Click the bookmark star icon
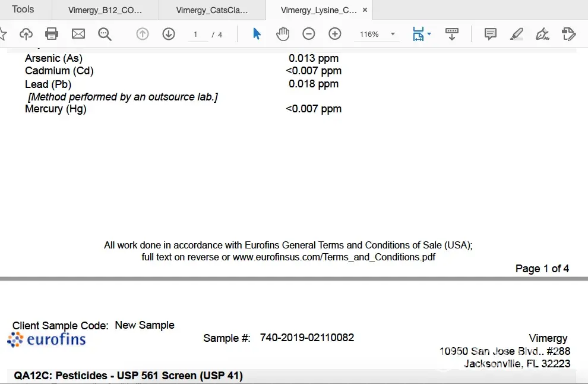The height and width of the screenshot is (384, 588). coord(2,34)
